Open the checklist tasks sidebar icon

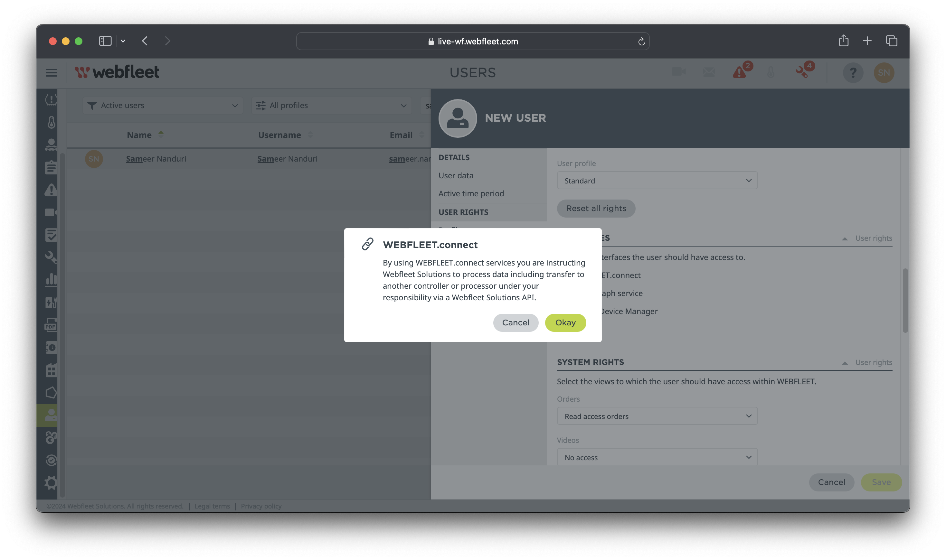51,235
